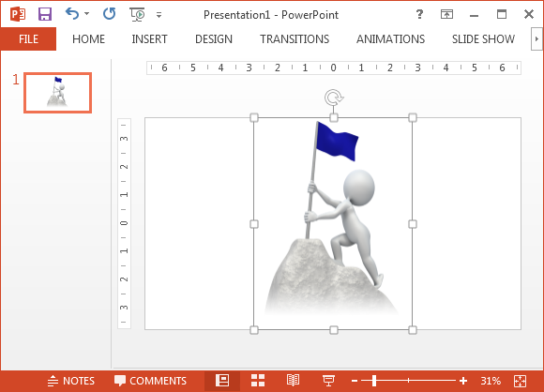
Task: Toggle the Comments pane
Action: (x=150, y=381)
